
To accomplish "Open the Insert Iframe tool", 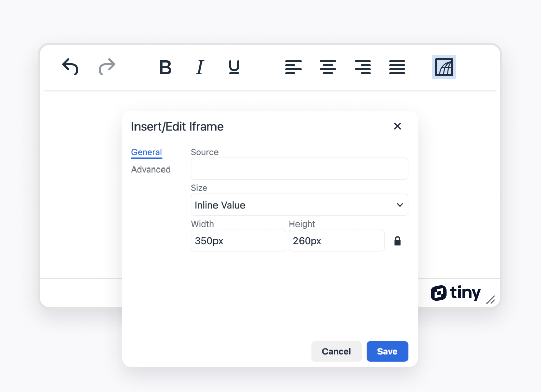I will point(444,67).
